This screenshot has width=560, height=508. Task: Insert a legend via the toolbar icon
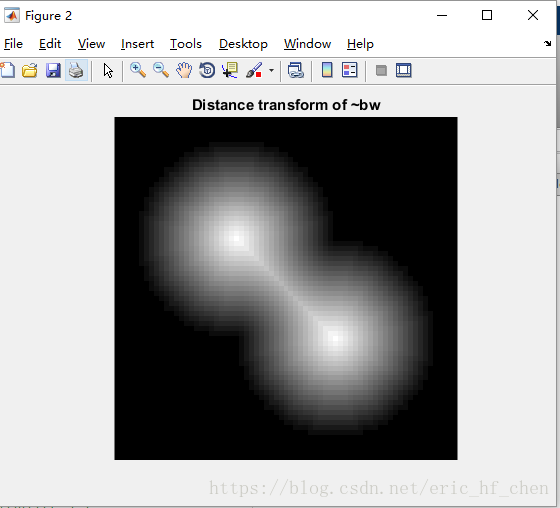point(350,70)
